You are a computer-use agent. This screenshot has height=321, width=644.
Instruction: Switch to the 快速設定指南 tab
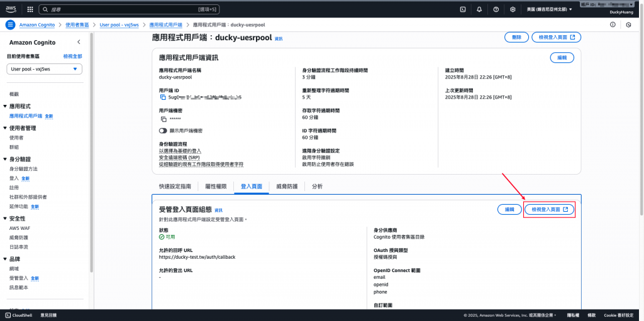click(175, 187)
